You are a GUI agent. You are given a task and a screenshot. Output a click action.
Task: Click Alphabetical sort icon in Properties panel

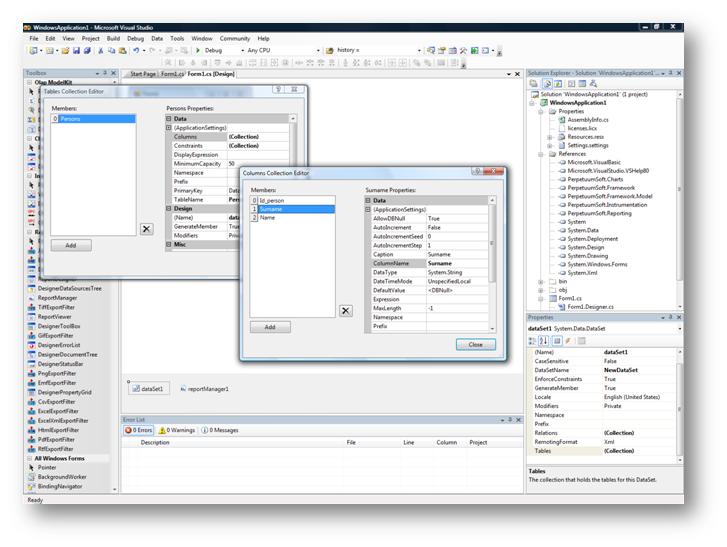point(543,341)
